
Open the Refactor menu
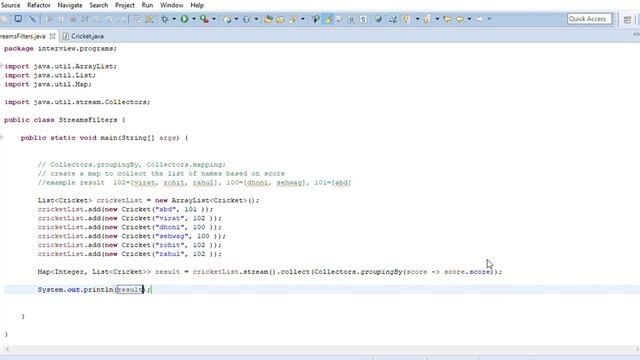[x=39, y=5]
